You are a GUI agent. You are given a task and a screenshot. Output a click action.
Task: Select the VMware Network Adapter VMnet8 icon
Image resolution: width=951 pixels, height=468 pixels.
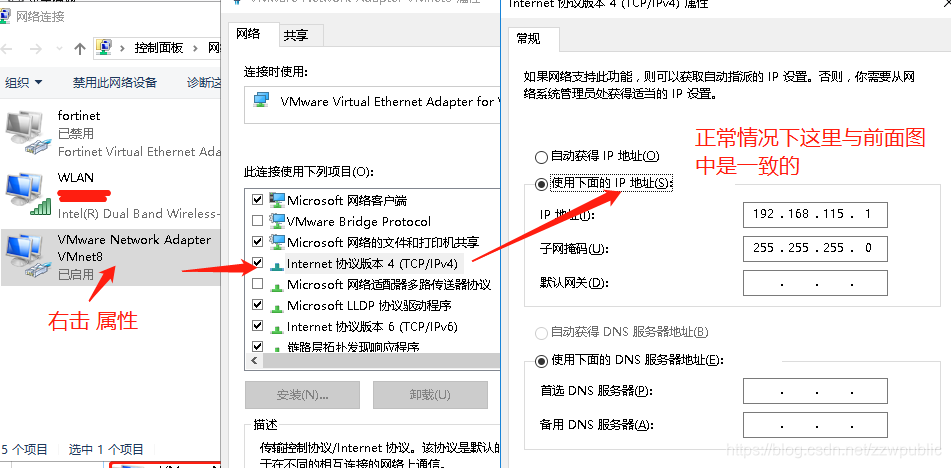tap(25, 257)
